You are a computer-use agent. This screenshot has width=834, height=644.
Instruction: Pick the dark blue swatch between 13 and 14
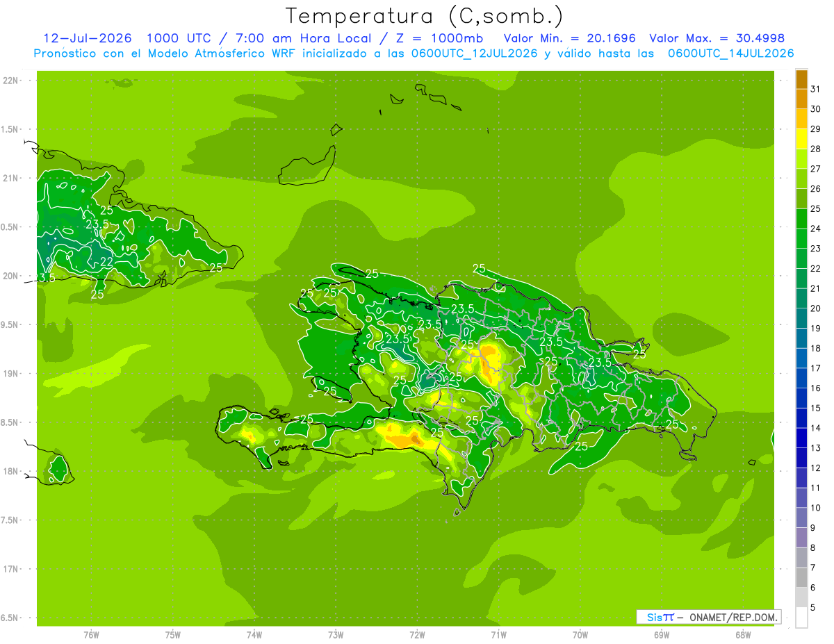[x=801, y=438]
